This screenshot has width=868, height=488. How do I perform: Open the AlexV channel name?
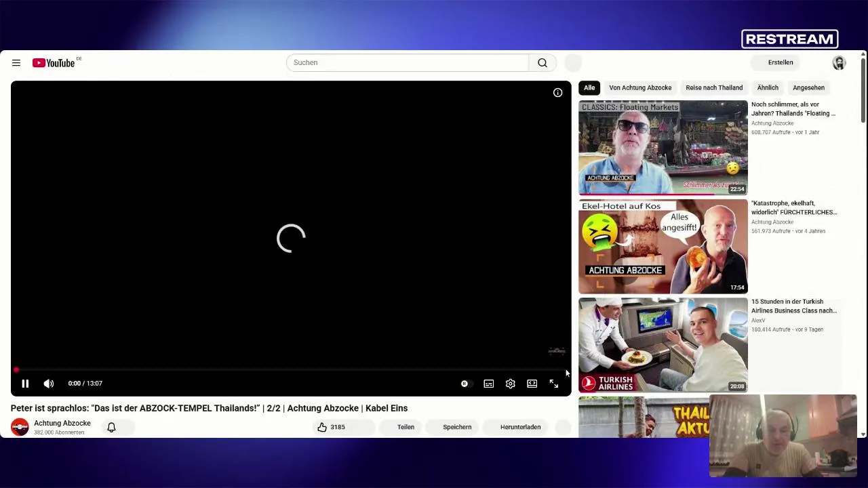(758, 321)
